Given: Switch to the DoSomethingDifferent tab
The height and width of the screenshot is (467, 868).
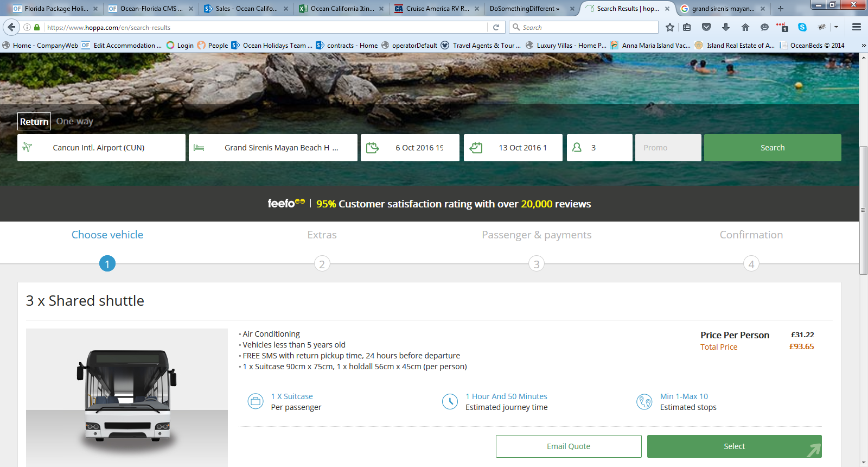Looking at the screenshot, I should pos(532,9).
